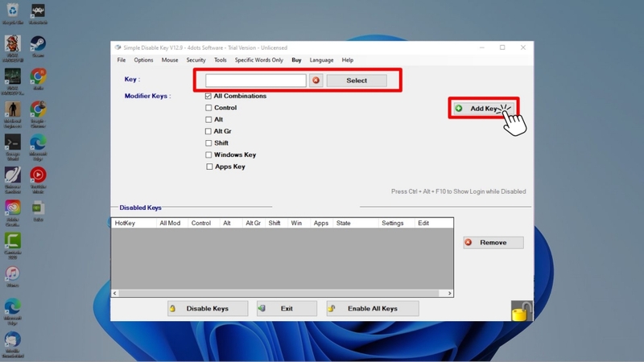Open the Language menu
The image size is (644, 362).
point(321,60)
